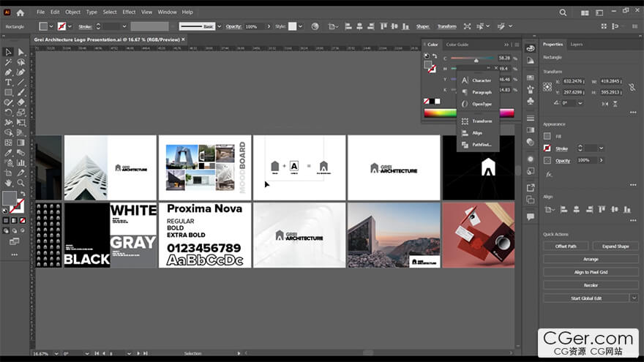Open the Character panel from the flyout

tap(481, 80)
